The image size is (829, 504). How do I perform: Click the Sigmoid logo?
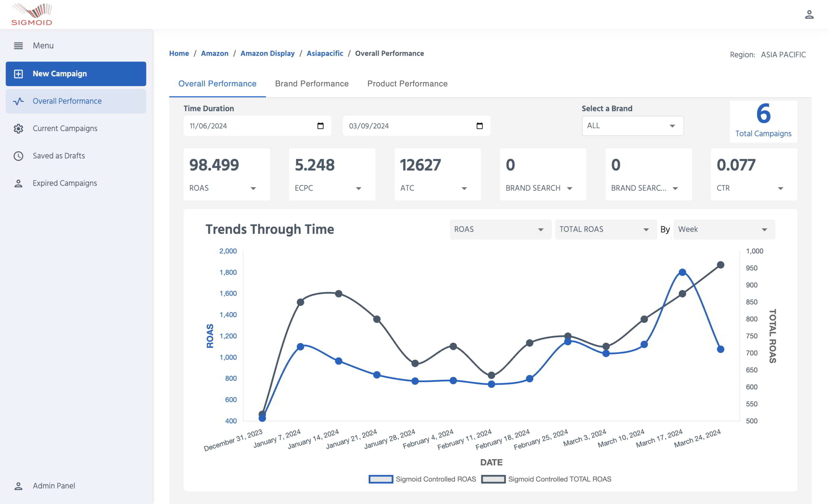(x=32, y=15)
